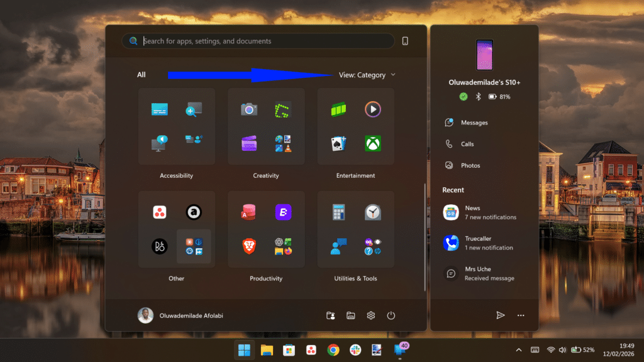Open the Solitaire Collection icon
Viewport: 644px width, 362px height.
(x=338, y=143)
